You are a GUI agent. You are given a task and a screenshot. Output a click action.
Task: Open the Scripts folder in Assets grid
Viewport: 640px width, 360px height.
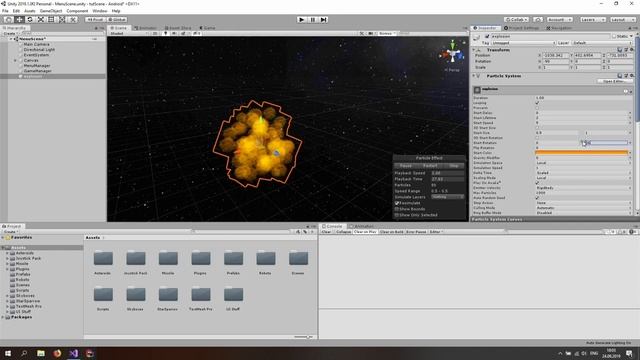(103, 294)
